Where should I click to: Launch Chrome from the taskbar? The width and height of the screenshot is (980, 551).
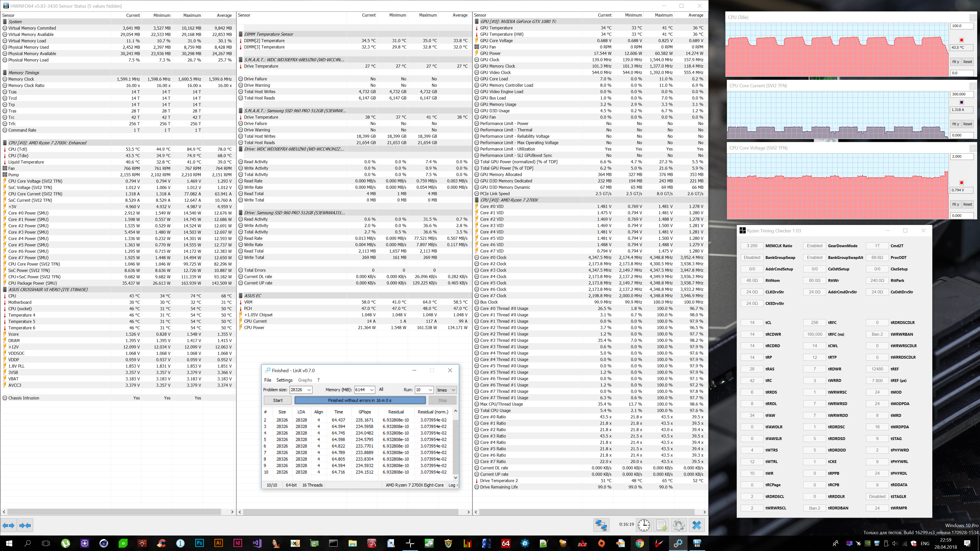[x=640, y=543]
